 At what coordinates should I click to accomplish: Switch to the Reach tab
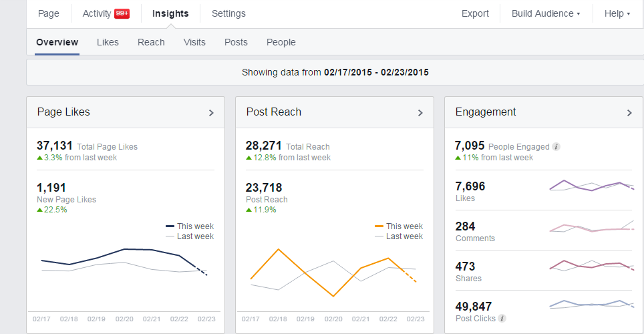click(x=151, y=42)
